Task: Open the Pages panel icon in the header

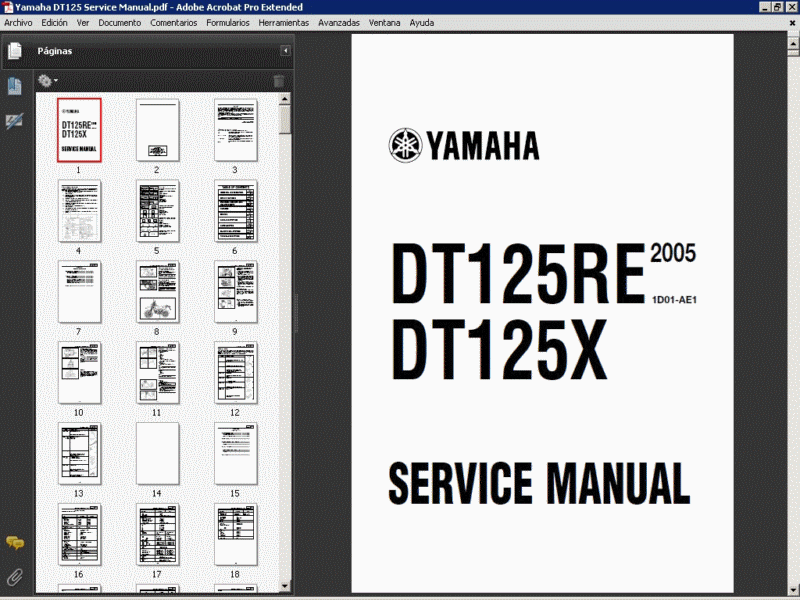Action: point(15,51)
